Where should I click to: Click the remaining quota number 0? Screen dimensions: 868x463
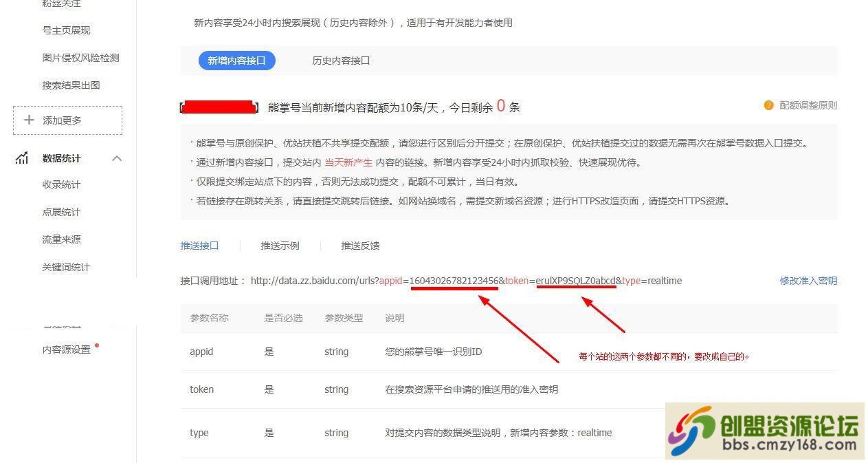501,106
